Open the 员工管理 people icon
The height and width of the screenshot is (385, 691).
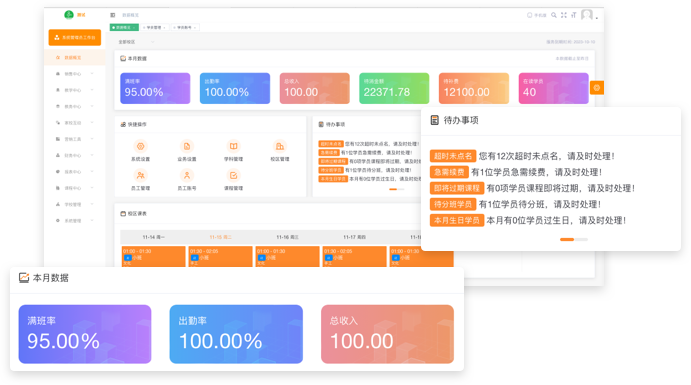[x=141, y=175]
